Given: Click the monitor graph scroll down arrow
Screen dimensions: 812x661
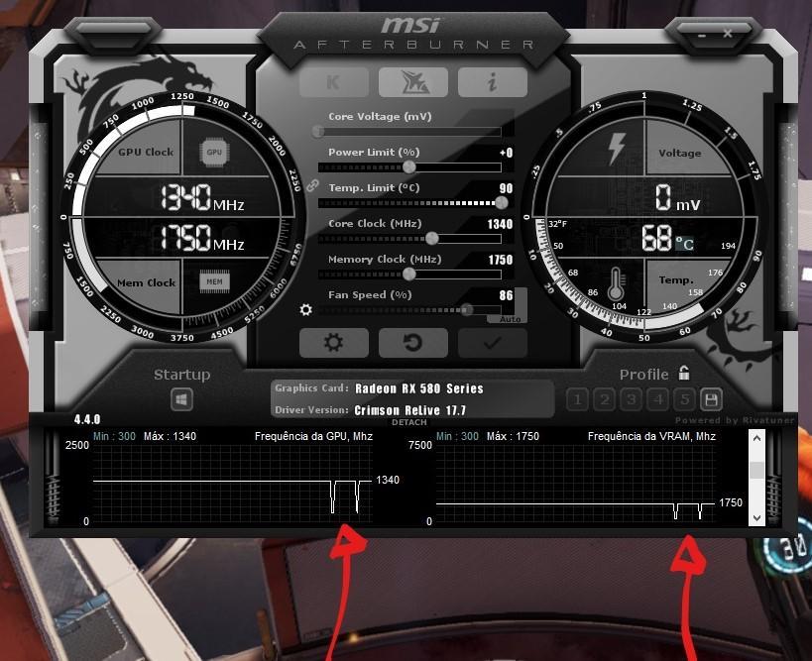Looking at the screenshot, I should 756,517.
